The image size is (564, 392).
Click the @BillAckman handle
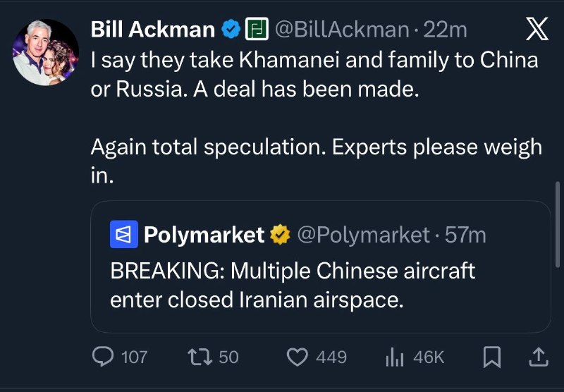pos(341,30)
